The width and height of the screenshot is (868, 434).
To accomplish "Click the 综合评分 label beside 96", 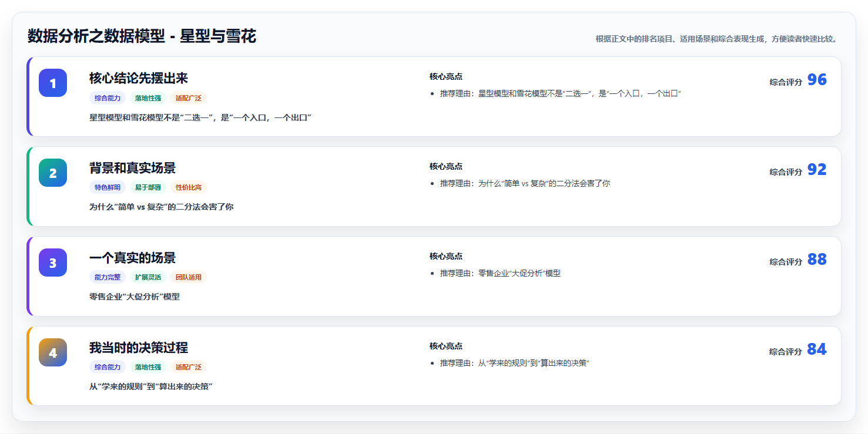I will 786,82.
